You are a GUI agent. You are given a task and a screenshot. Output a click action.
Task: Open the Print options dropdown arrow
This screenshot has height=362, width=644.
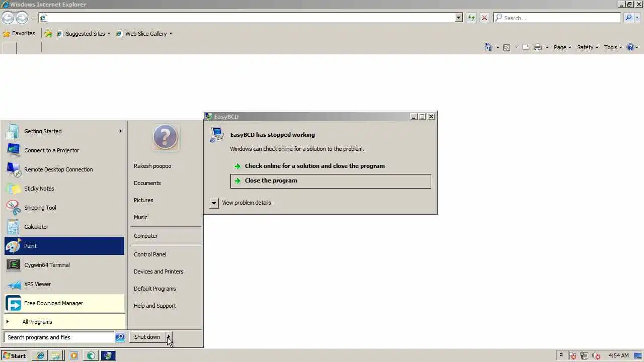pos(547,48)
